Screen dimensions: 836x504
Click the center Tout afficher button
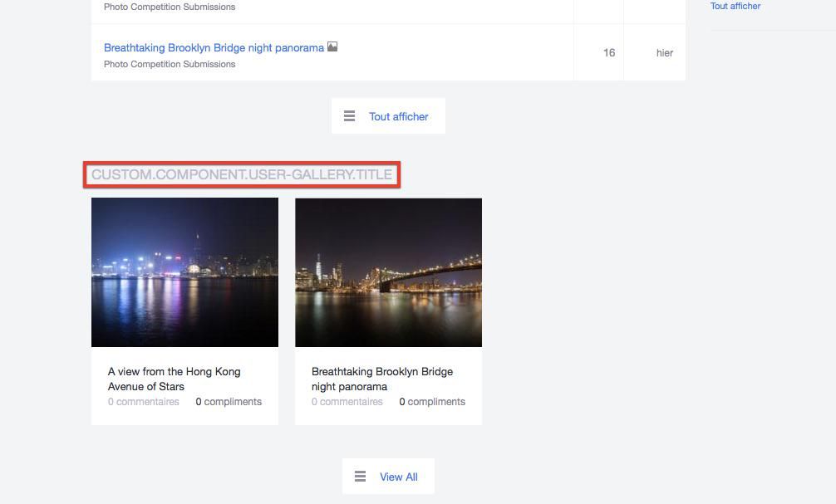point(388,116)
